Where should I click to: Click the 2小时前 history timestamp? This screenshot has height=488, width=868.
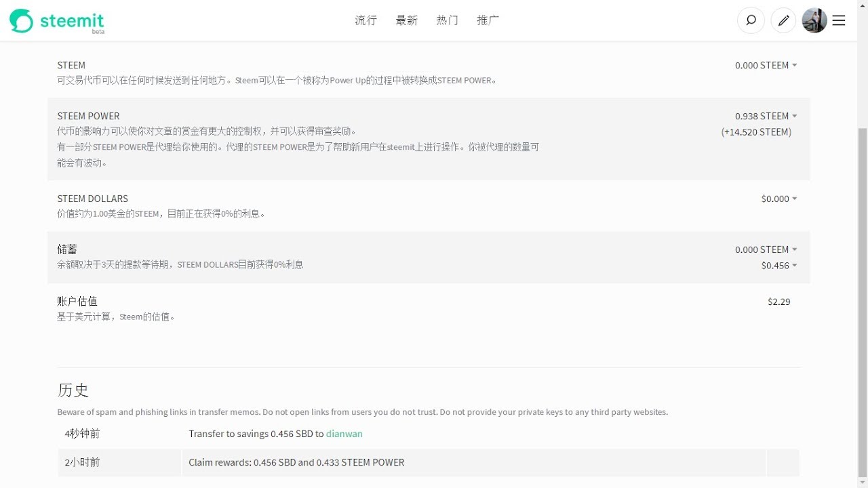click(x=82, y=462)
